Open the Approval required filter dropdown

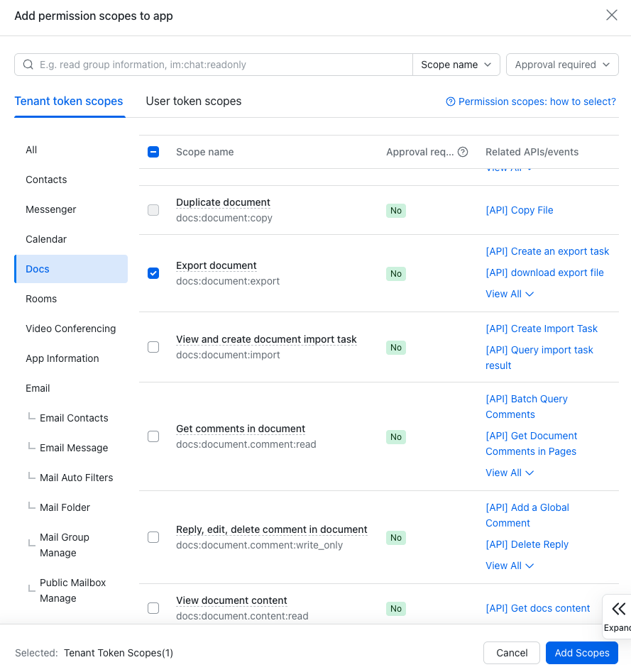(x=561, y=65)
